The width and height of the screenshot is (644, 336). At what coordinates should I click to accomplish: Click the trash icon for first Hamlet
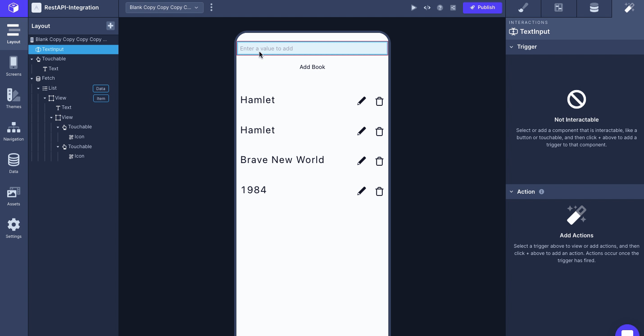coord(379,101)
